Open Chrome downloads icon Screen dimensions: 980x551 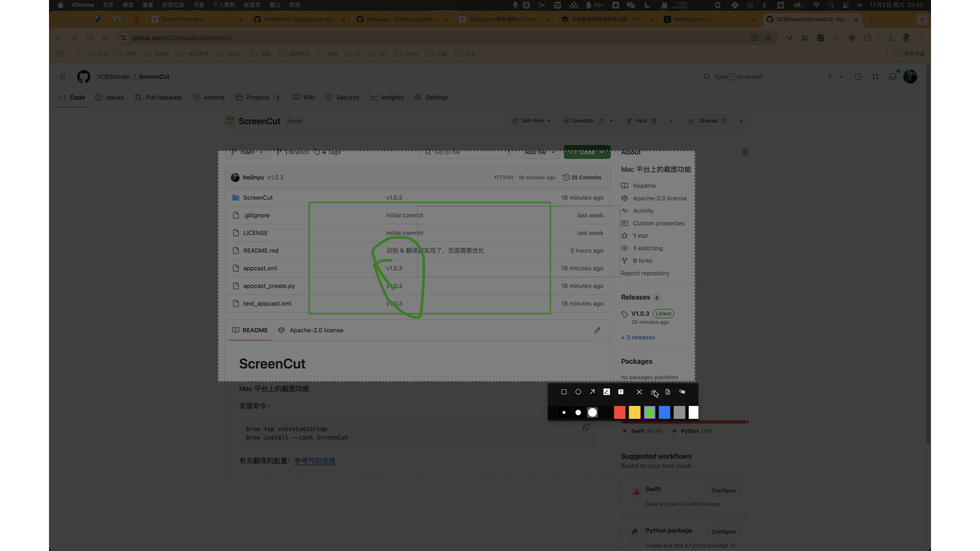pos(890,38)
